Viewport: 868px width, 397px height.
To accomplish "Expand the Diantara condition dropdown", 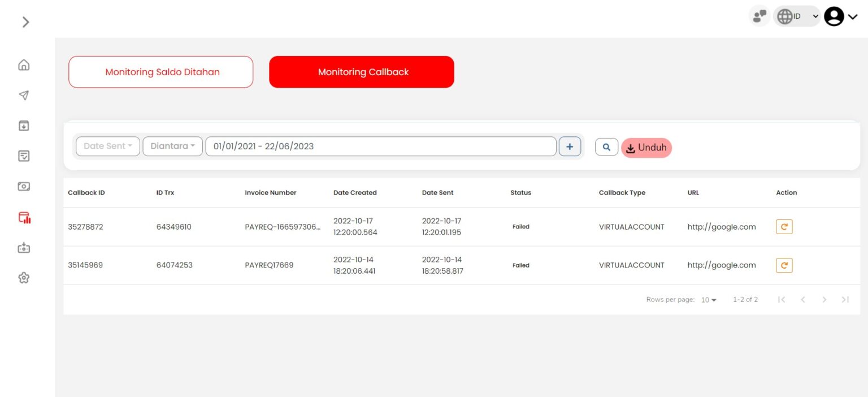I will click(x=172, y=146).
